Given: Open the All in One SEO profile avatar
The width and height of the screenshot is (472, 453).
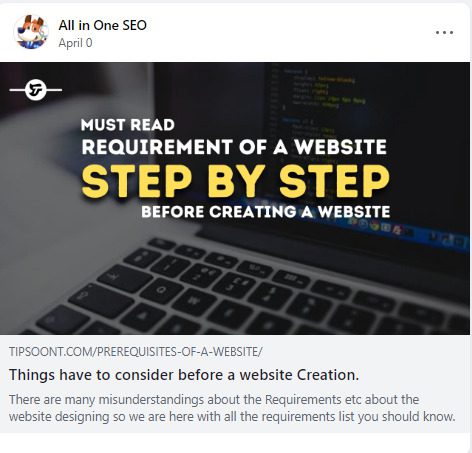Looking at the screenshot, I should 31,32.
